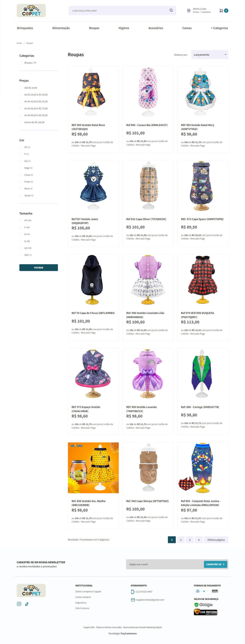Open the Instagram icon in footer

point(19,604)
